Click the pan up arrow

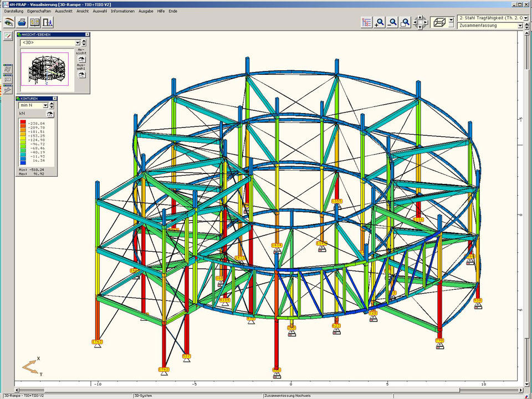pyautogui.click(x=420, y=17)
